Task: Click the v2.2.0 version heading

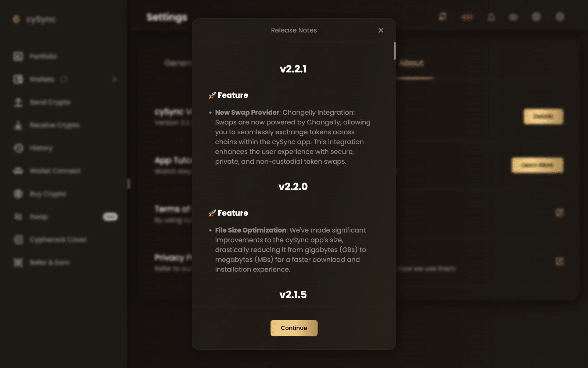Action: click(293, 187)
